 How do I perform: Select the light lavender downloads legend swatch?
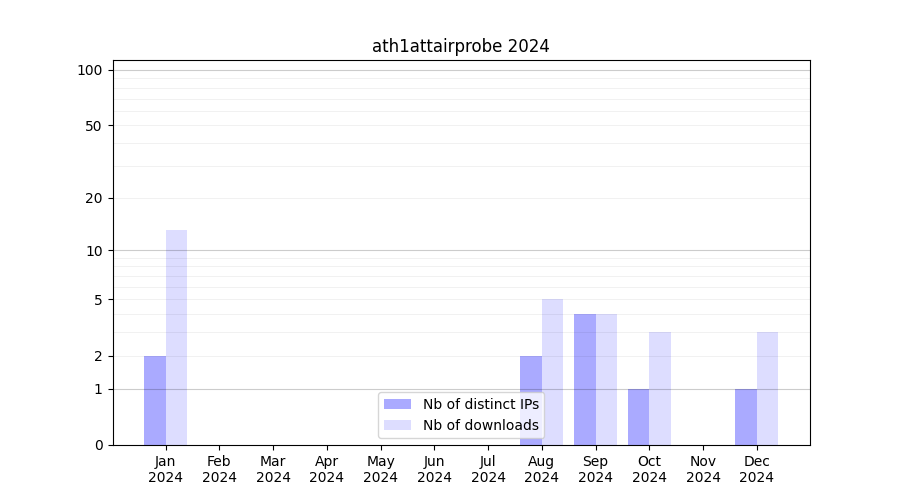pyautogui.click(x=397, y=425)
